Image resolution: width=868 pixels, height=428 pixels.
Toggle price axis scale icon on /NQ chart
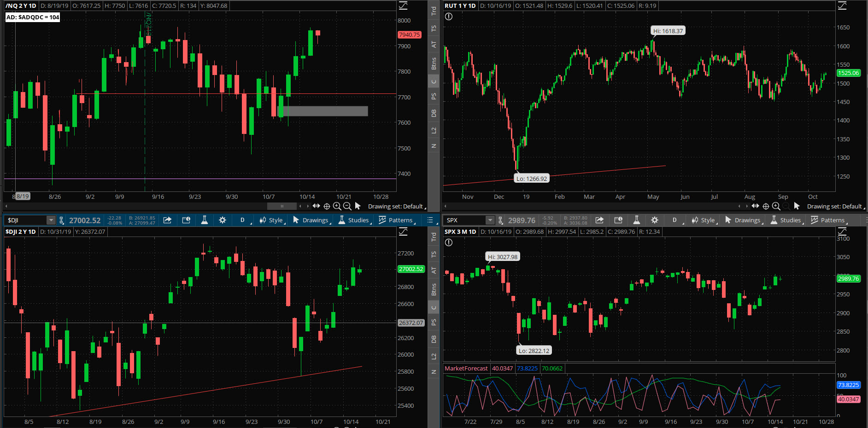tap(403, 6)
